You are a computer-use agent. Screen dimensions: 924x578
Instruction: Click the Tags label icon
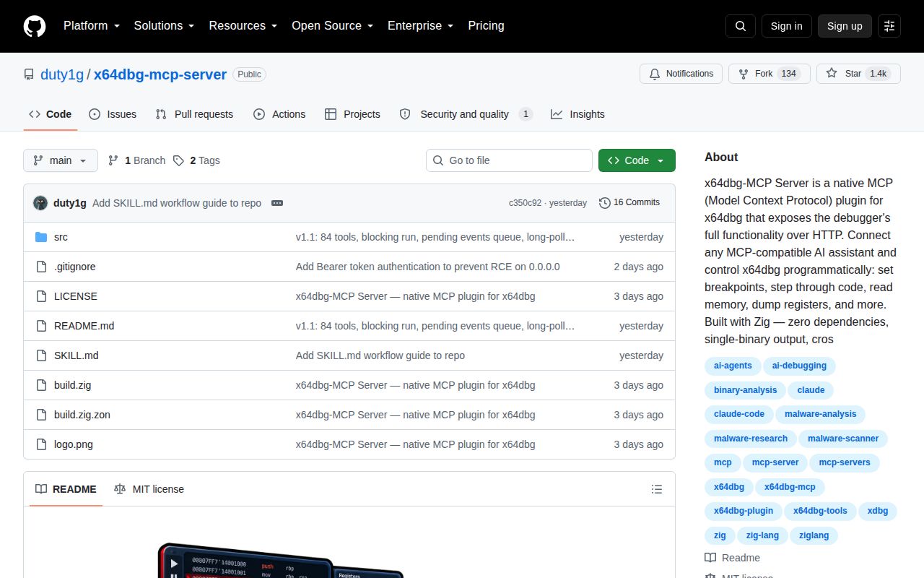(x=178, y=160)
